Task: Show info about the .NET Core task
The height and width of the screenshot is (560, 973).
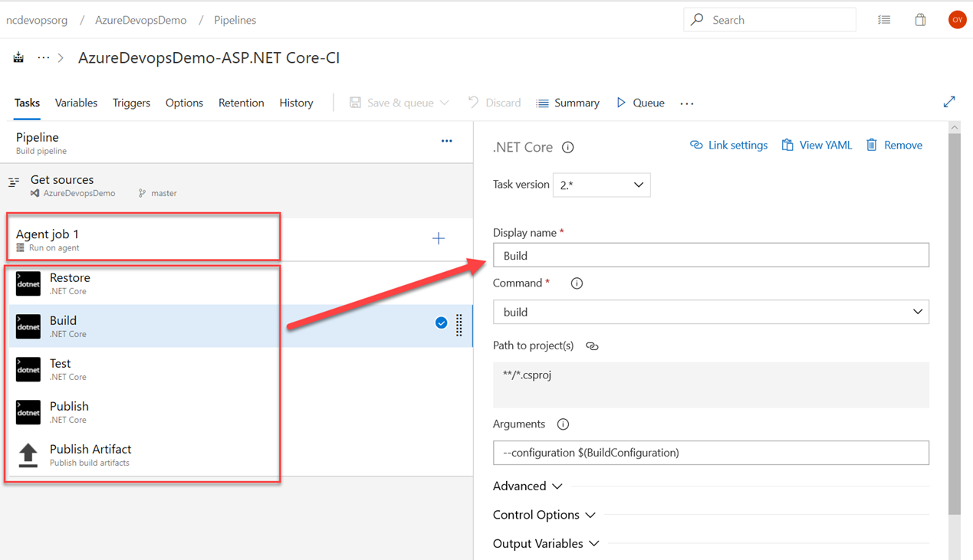Action: click(x=568, y=147)
